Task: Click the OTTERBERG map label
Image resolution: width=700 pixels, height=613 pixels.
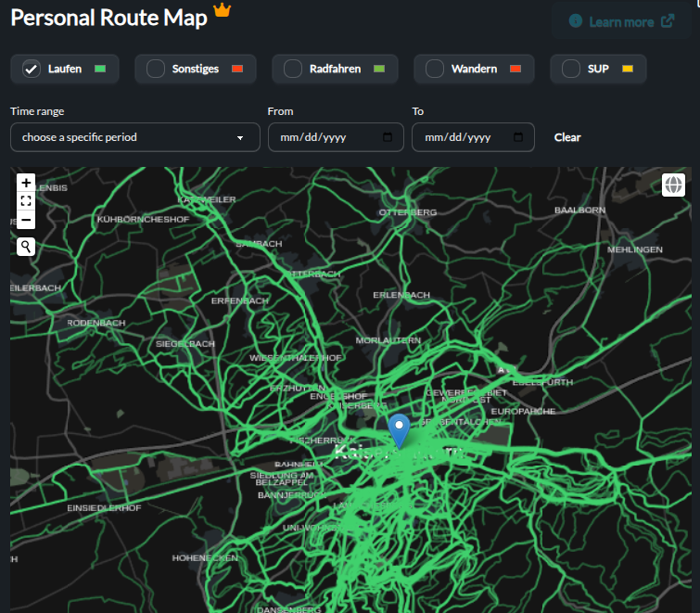Action: (408, 212)
